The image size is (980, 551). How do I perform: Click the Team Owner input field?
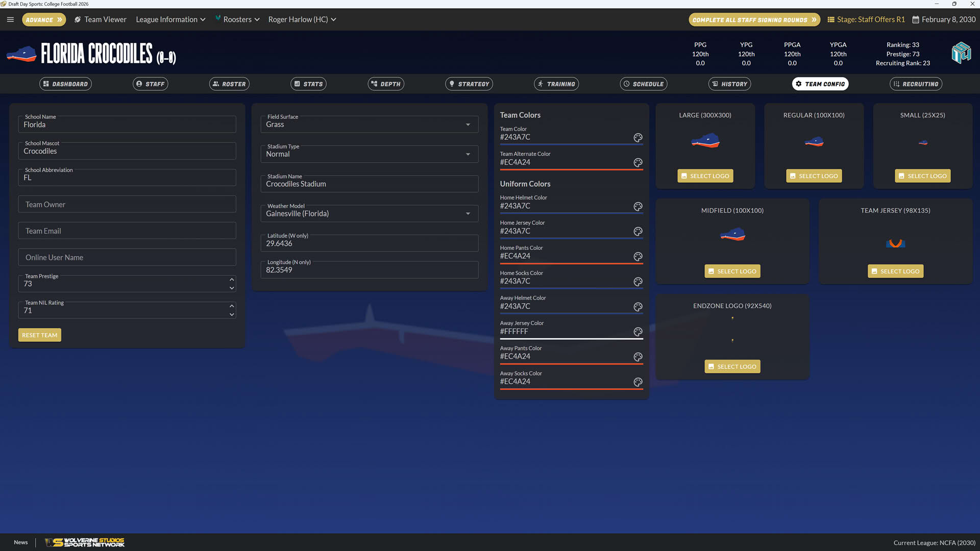click(x=127, y=204)
